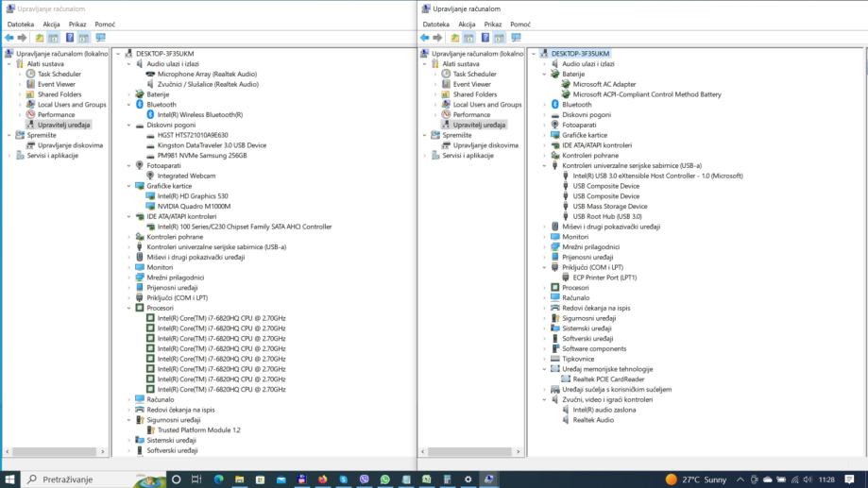The height and width of the screenshot is (488, 868).
Task: Open Task View from the taskbar
Action: pos(196,480)
